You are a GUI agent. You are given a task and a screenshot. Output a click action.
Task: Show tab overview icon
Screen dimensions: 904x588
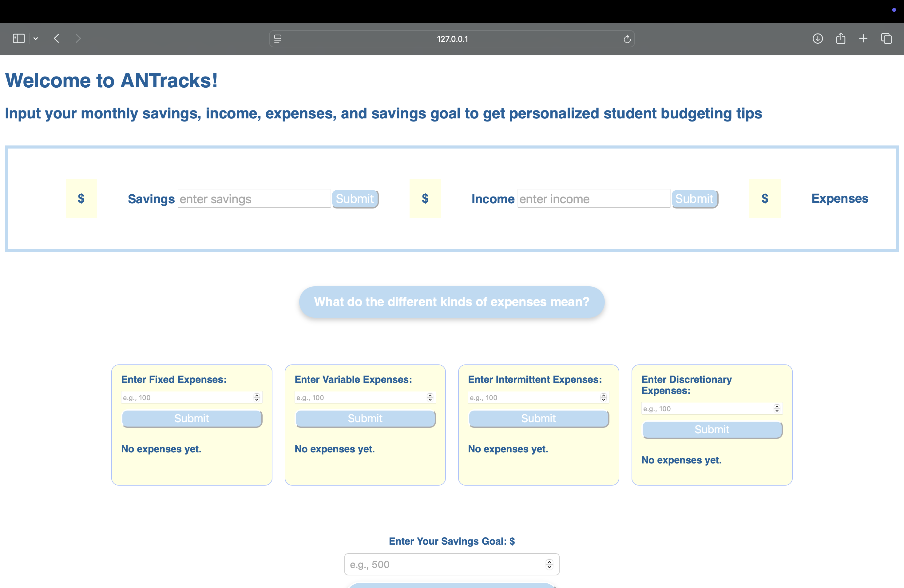pyautogui.click(x=886, y=38)
